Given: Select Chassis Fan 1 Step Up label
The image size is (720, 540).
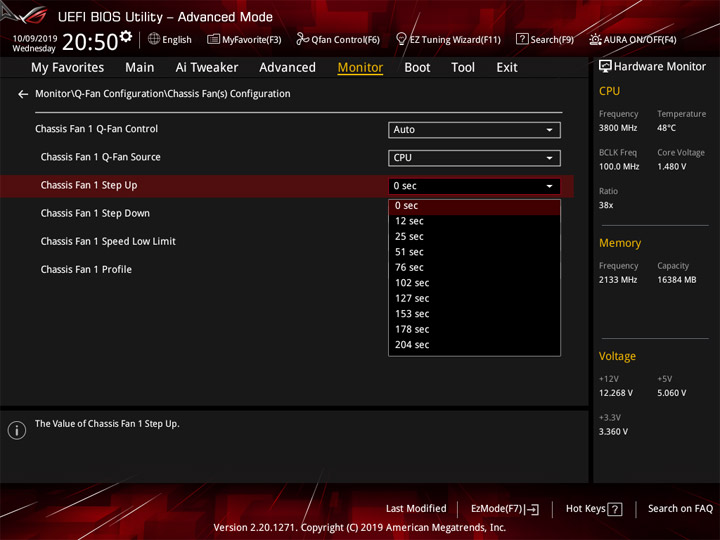Looking at the screenshot, I should coord(89,185).
